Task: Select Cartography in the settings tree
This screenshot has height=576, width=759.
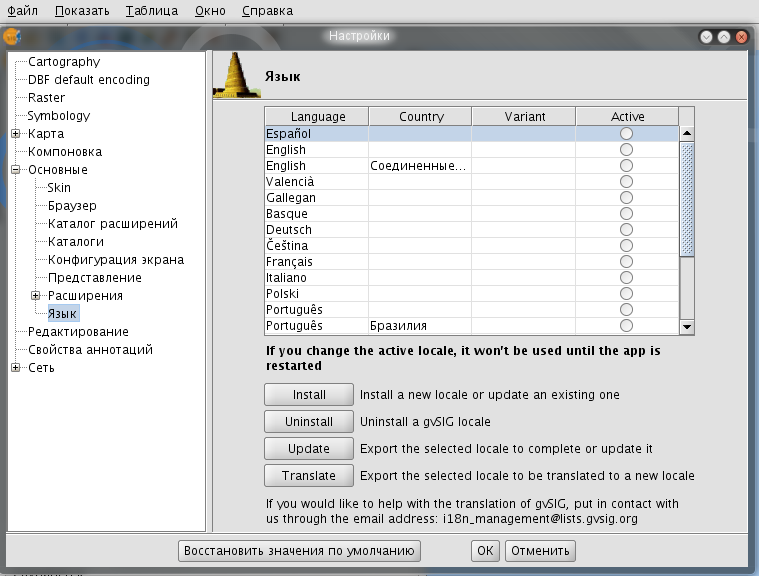Action: point(64,62)
